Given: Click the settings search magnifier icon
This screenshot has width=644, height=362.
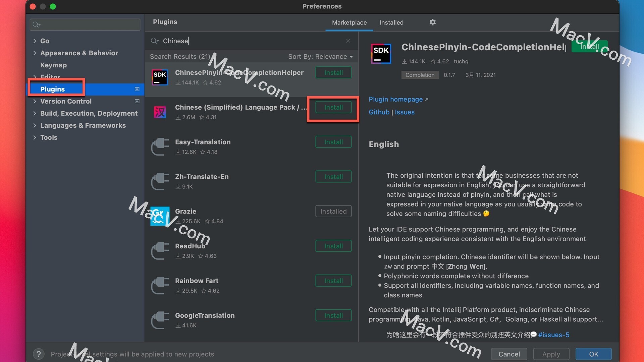Looking at the screenshot, I should click(36, 24).
